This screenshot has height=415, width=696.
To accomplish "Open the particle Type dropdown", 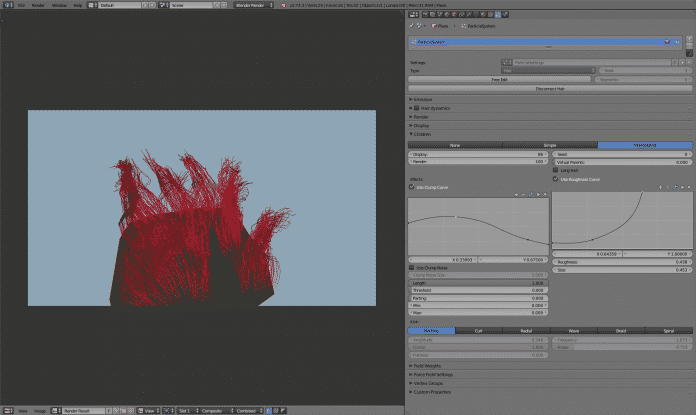I will click(547, 70).
